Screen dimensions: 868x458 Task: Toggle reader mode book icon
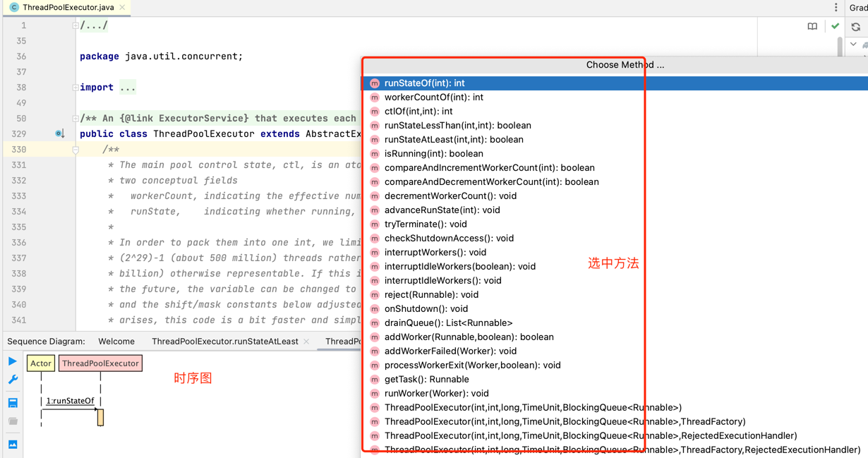812,27
